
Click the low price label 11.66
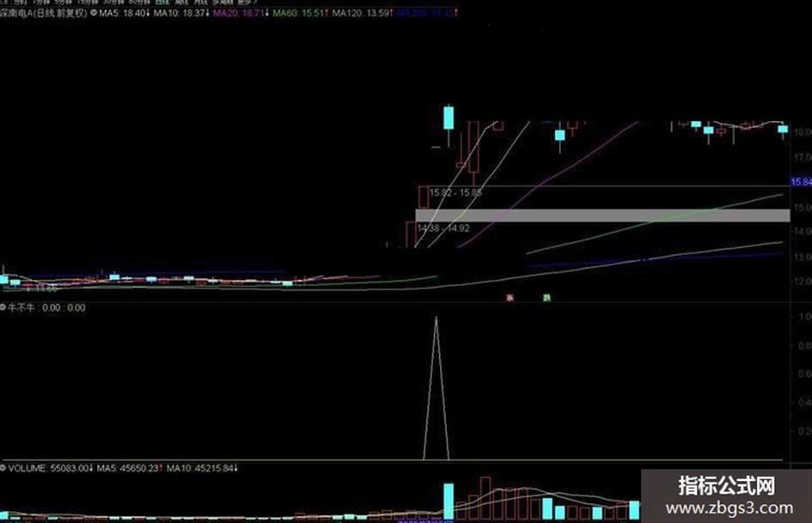click(45, 289)
